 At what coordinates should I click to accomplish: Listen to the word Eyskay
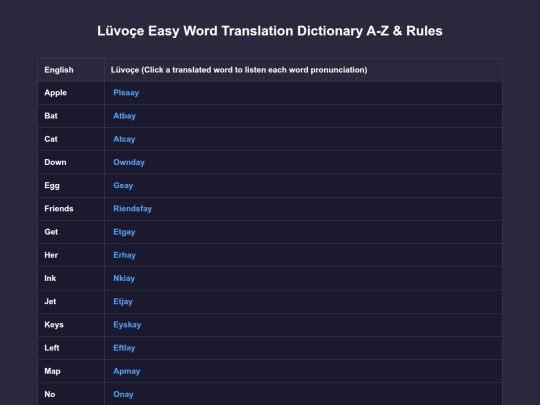(127, 325)
